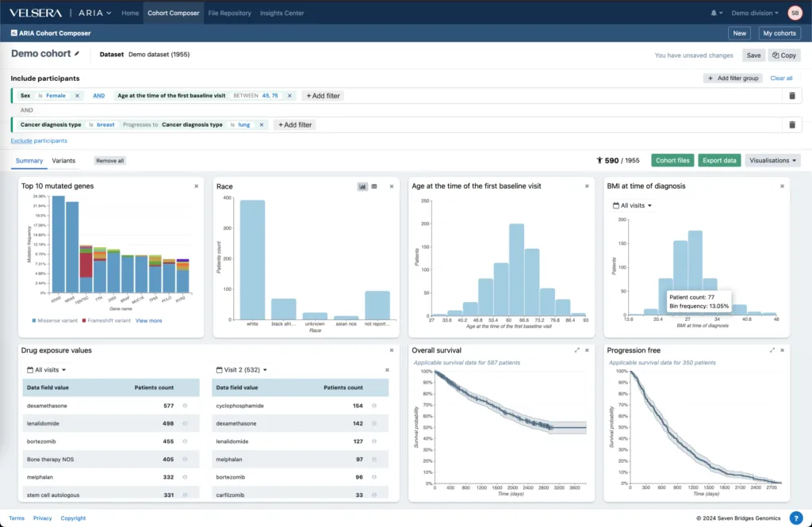812x527 pixels.
Task: Open File Repository in top navigation
Action: coord(229,13)
